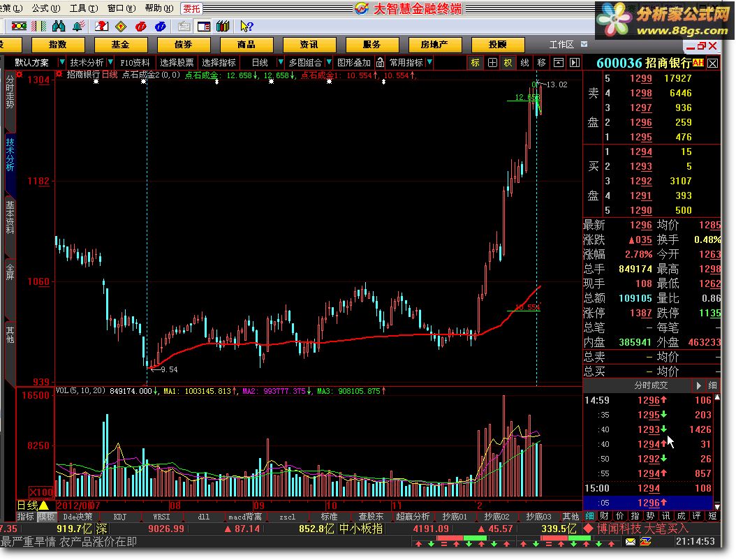Viewport: 736px width, 560px height.
Task: Switch to the KDJ indicator tab
Action: [119, 517]
